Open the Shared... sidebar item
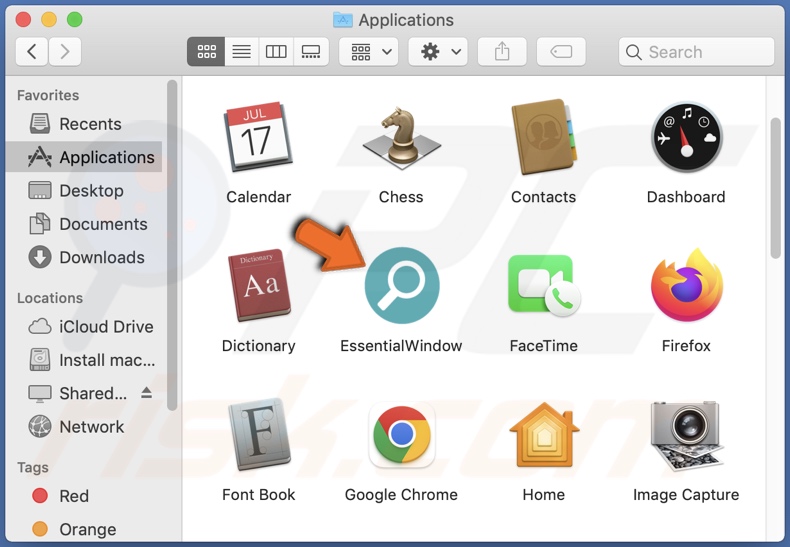790x547 pixels. [x=84, y=393]
